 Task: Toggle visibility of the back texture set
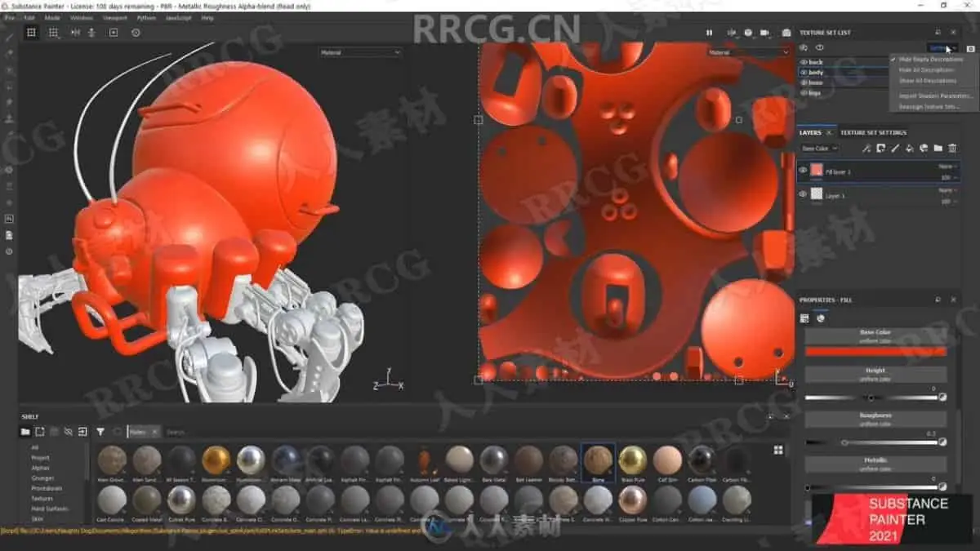(804, 62)
